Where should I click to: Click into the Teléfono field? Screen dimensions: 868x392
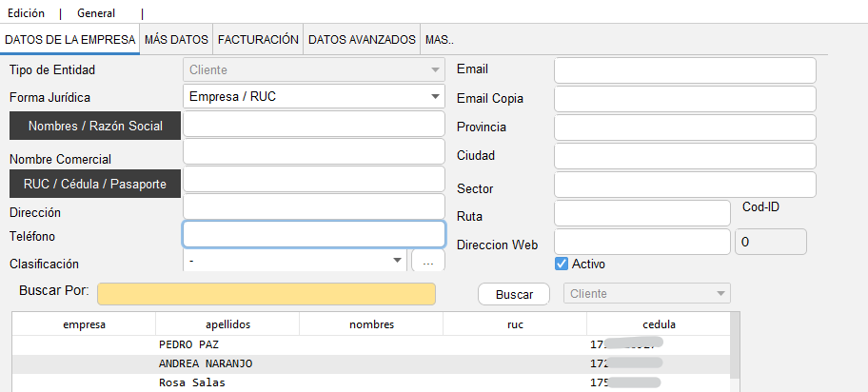point(313,234)
